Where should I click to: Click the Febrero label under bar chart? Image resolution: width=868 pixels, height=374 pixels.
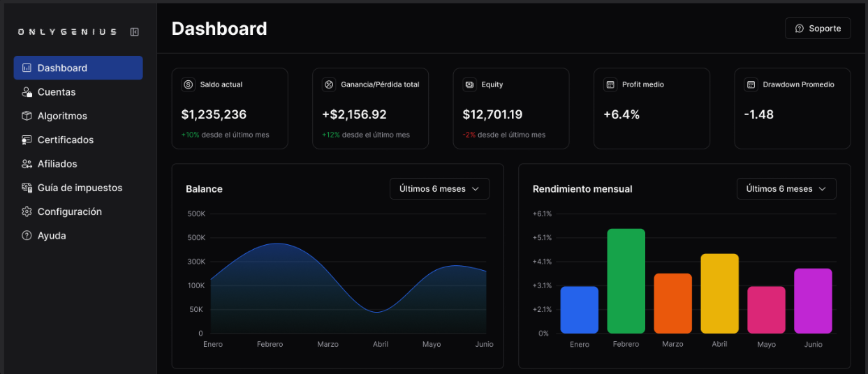coord(626,344)
